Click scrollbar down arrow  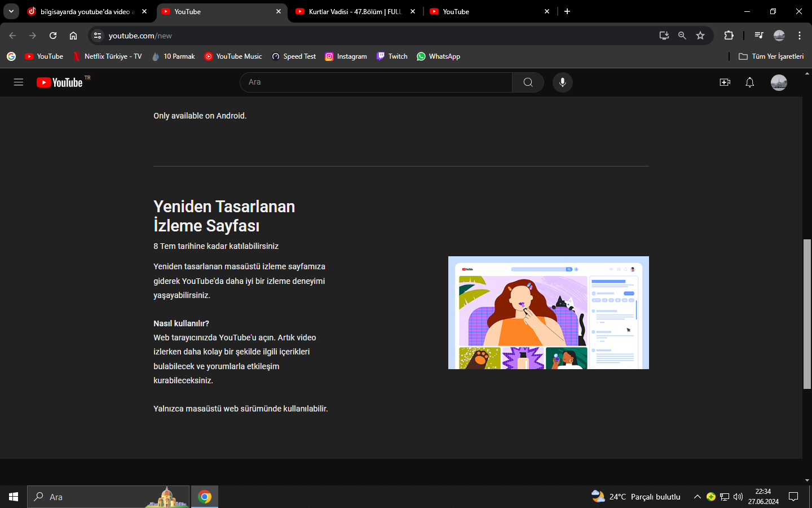(x=807, y=480)
